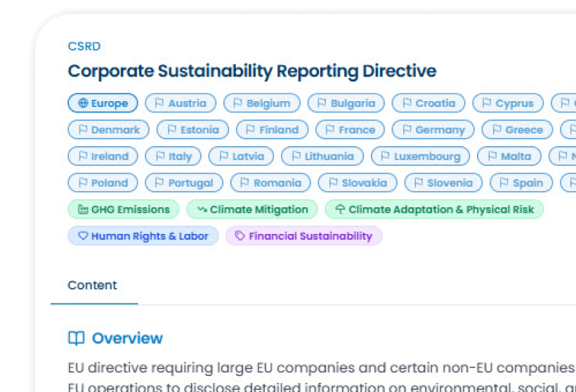Click the Belgium country tag
Image resolution: width=576 pixels, height=392 pixels.
(x=261, y=103)
